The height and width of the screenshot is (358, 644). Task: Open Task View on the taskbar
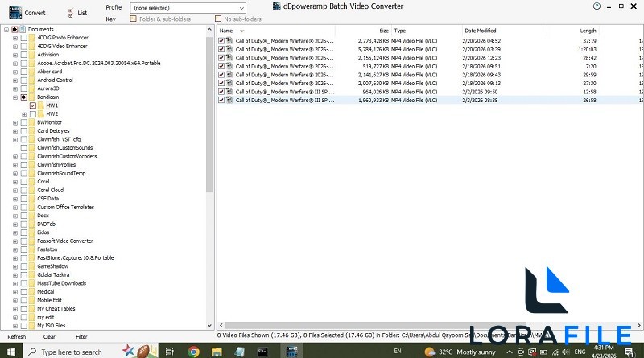169,352
